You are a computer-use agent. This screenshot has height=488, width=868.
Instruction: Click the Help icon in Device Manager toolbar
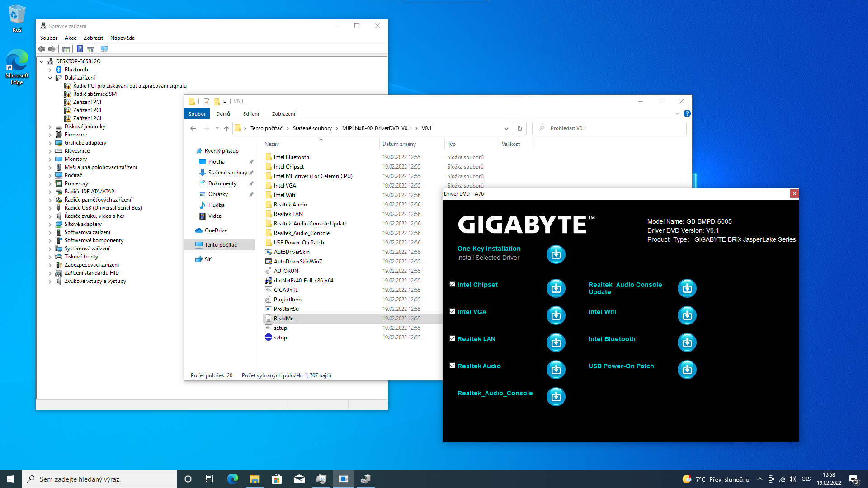click(80, 49)
